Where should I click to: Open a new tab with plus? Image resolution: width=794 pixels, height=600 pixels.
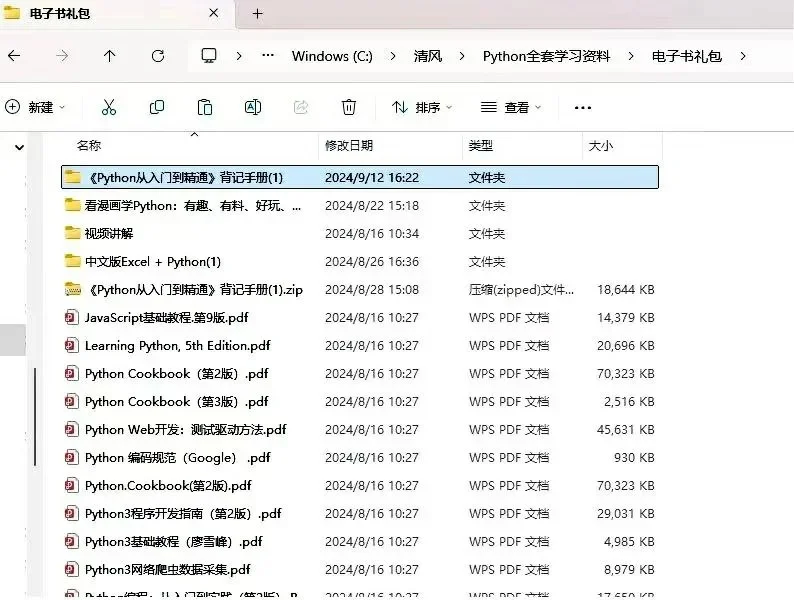(258, 14)
